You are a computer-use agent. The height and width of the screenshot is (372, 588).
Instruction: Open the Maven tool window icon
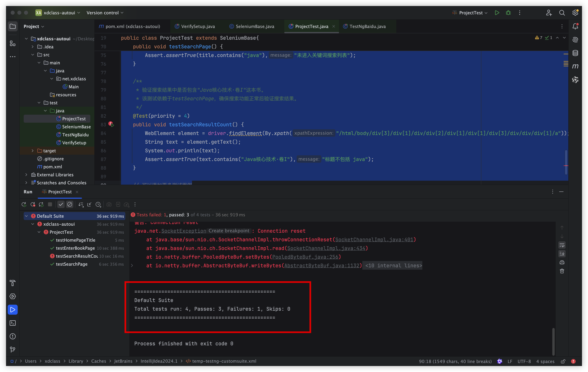(575, 66)
